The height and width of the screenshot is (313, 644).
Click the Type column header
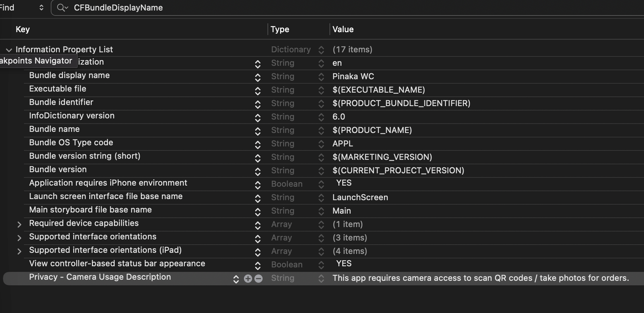coord(280,29)
